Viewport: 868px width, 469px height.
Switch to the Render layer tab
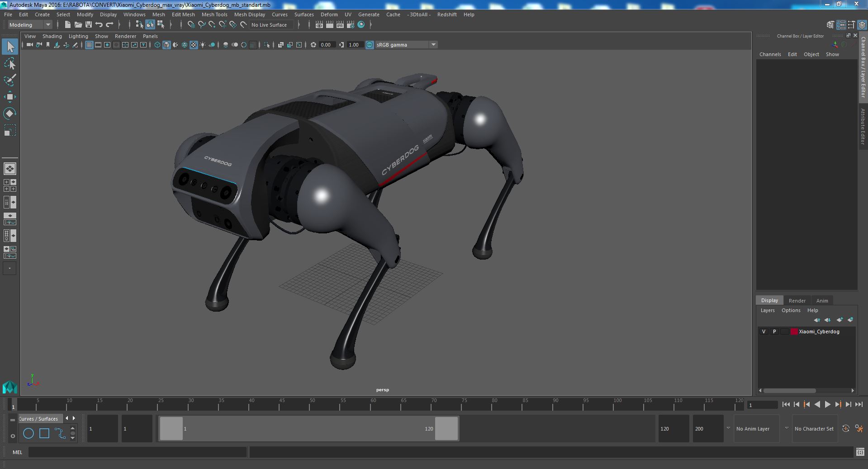pos(797,301)
